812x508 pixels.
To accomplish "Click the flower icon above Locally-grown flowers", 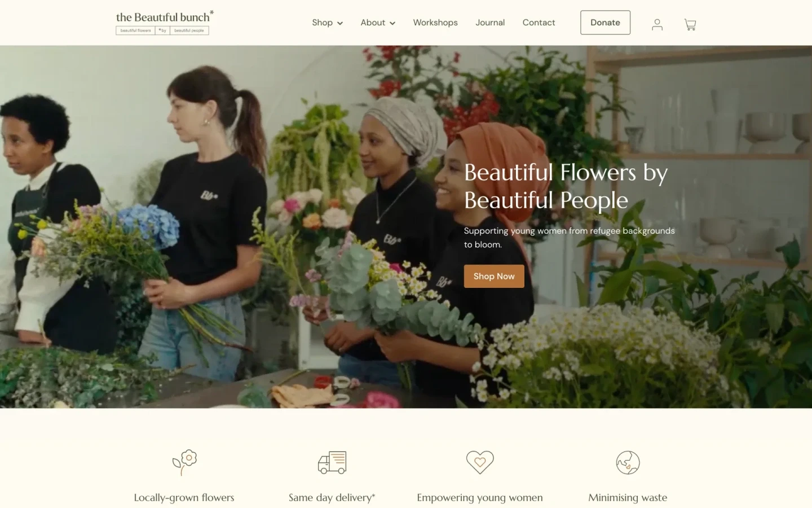I will point(184,462).
